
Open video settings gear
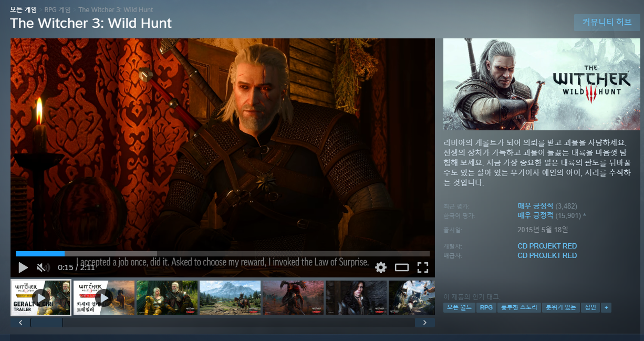[x=381, y=267]
